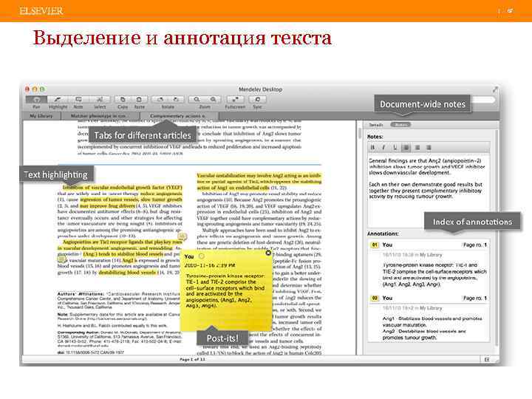Switch to Fullscreen view
Screen dimensions: 532x399
click(x=235, y=100)
